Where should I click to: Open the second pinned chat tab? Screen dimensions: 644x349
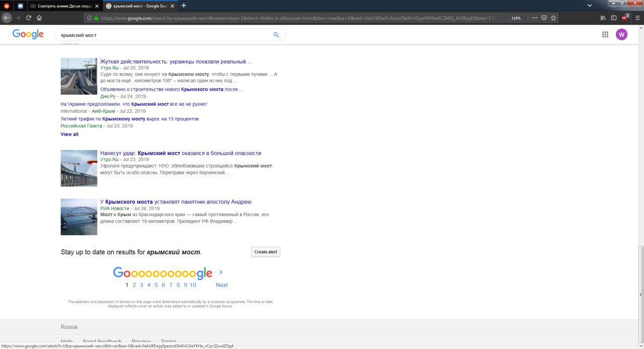coord(20,6)
